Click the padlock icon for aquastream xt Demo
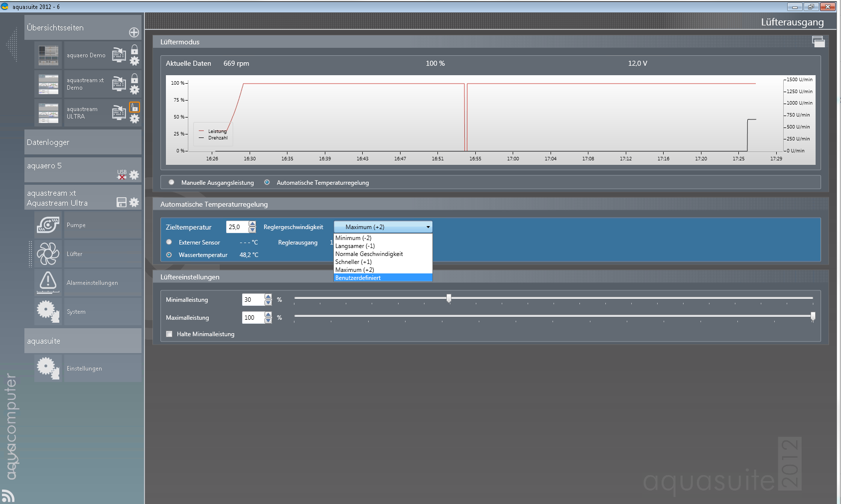This screenshot has width=841, height=504. 135,78
